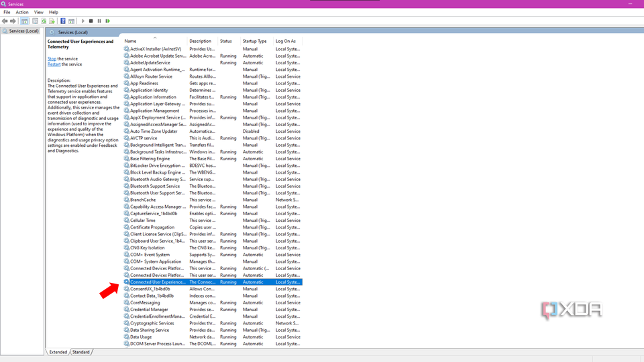Image resolution: width=644 pixels, height=362 pixels.
Task: Toggle Show/Hide Action Pane icon
Action: pyautogui.click(x=72, y=21)
